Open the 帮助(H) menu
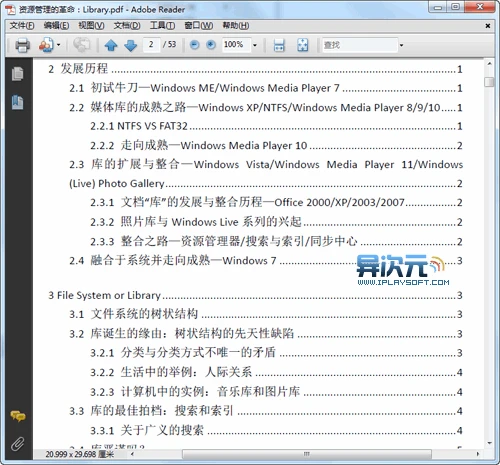The image size is (500, 465). (x=236, y=26)
